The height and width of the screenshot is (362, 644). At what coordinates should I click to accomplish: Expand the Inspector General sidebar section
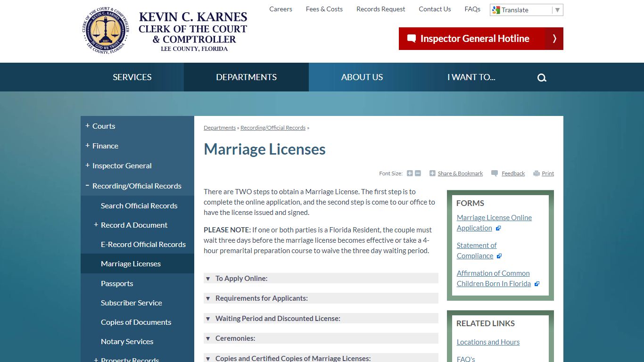pyautogui.click(x=87, y=165)
